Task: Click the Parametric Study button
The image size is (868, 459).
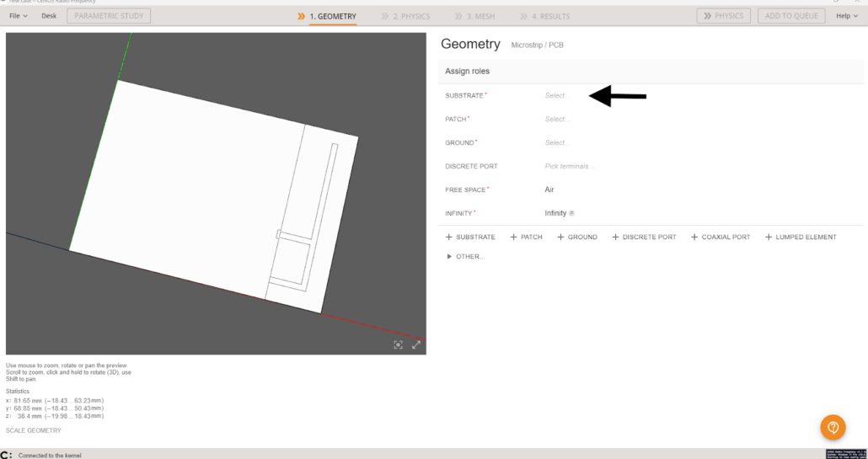Action: pyautogui.click(x=109, y=16)
